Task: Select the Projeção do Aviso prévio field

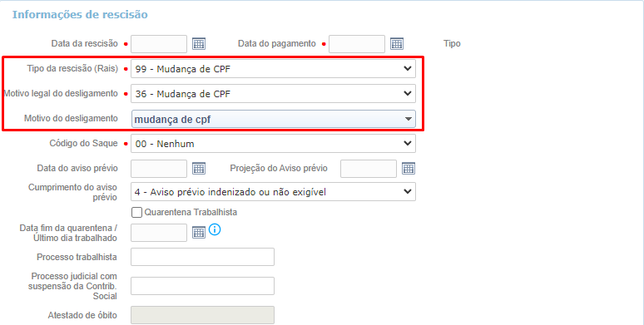Action: point(369,169)
